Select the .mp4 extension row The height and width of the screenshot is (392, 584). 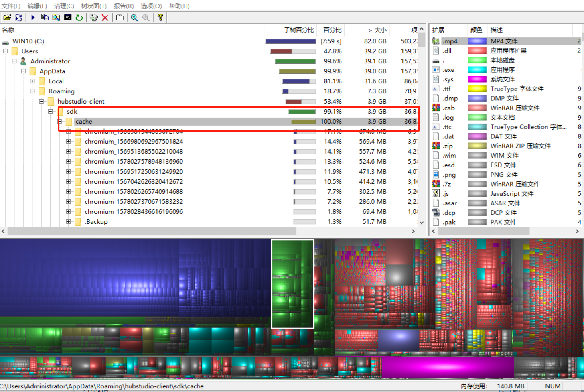[450, 41]
